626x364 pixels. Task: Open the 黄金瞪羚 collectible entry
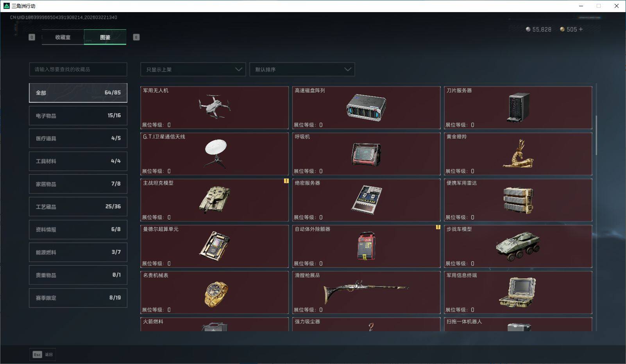518,154
